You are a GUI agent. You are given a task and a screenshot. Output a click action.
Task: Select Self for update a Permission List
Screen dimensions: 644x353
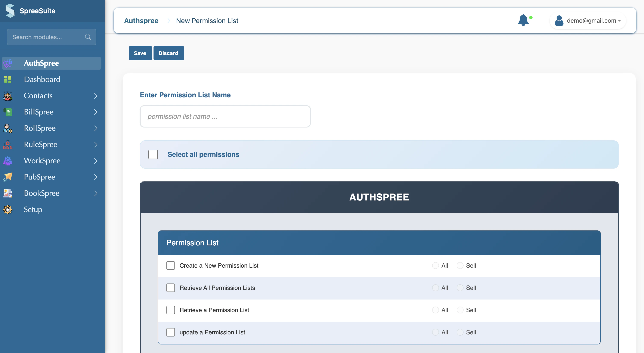tap(460, 332)
